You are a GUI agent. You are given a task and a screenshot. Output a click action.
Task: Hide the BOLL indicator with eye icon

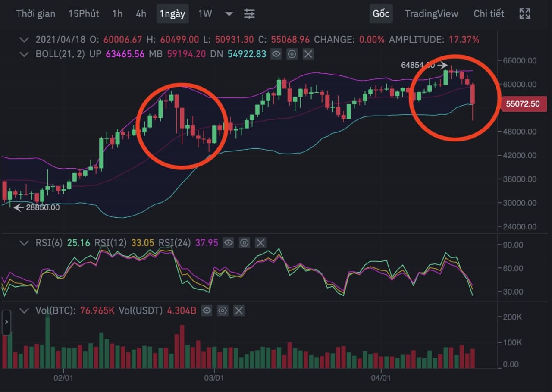click(x=276, y=54)
